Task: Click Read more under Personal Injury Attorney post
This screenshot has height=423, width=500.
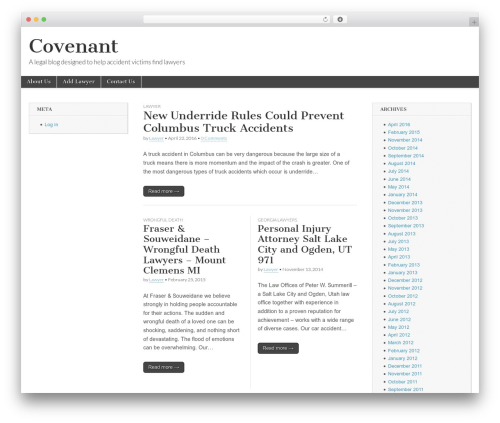Action: point(278,348)
